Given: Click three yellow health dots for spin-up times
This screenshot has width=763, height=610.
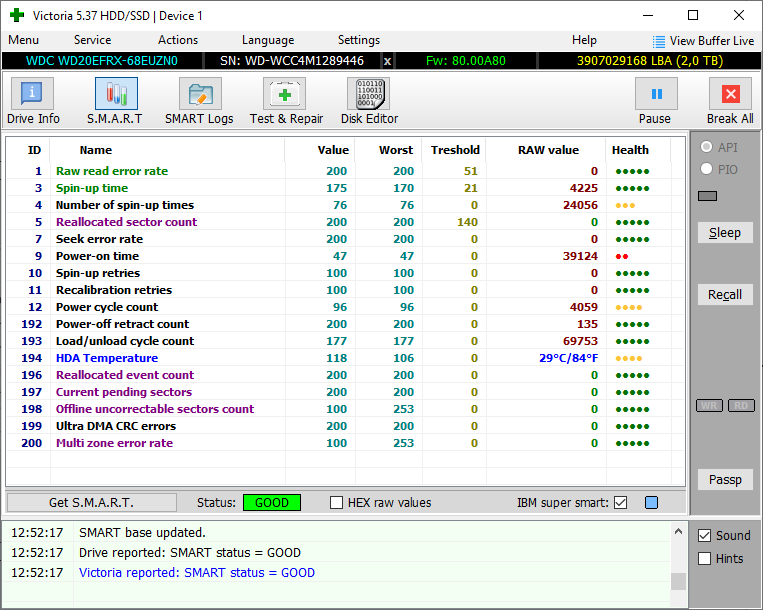Looking at the screenshot, I should pos(625,205).
